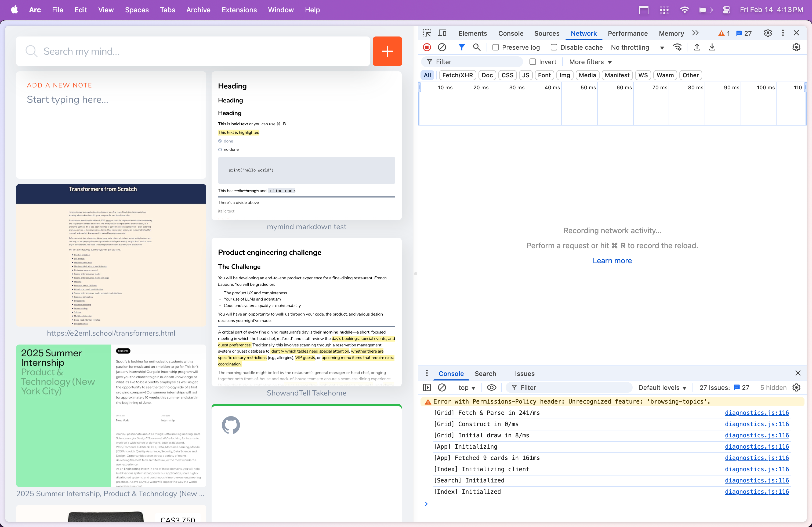Select the Img filter chip
Image resolution: width=812 pixels, height=527 pixels.
point(565,75)
